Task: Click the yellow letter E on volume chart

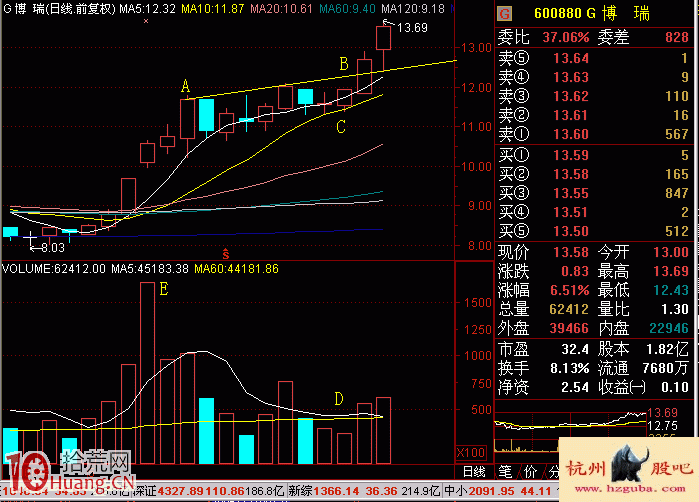Action: (163, 290)
